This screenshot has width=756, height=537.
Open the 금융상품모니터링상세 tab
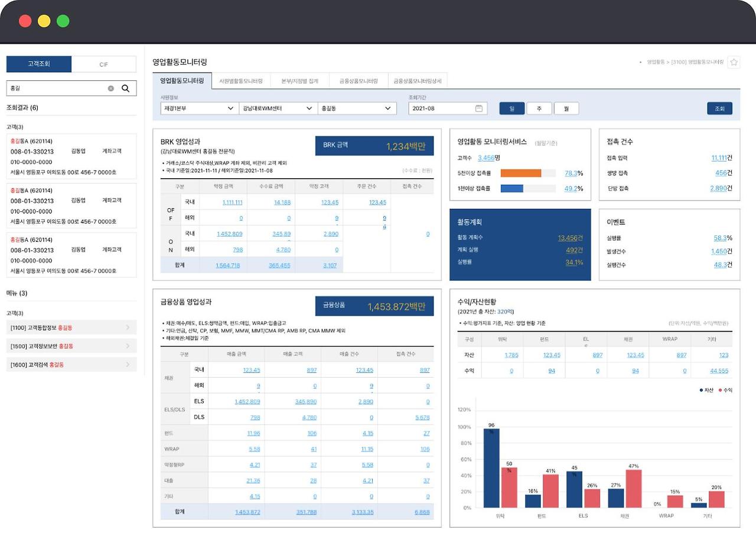[x=418, y=81]
